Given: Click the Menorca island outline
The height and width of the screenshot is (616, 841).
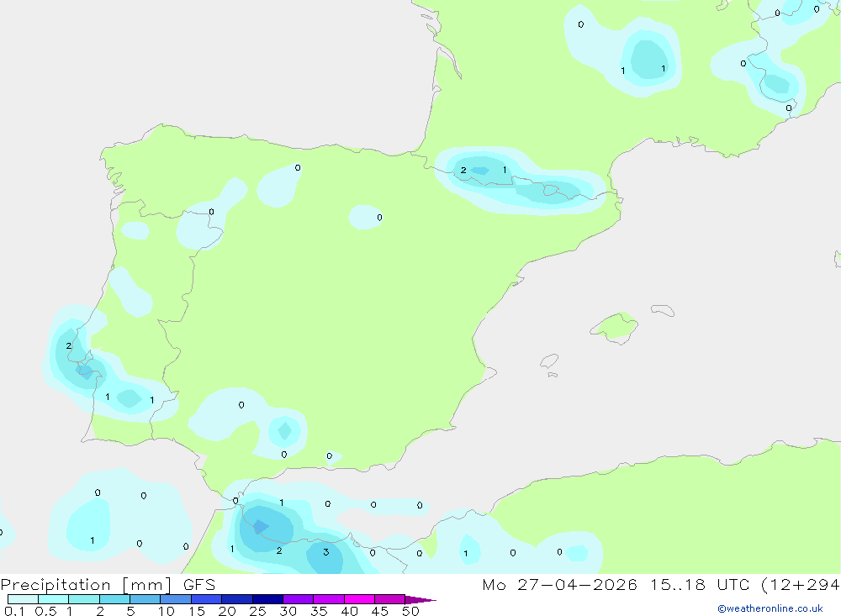Looking at the screenshot, I should [663, 310].
